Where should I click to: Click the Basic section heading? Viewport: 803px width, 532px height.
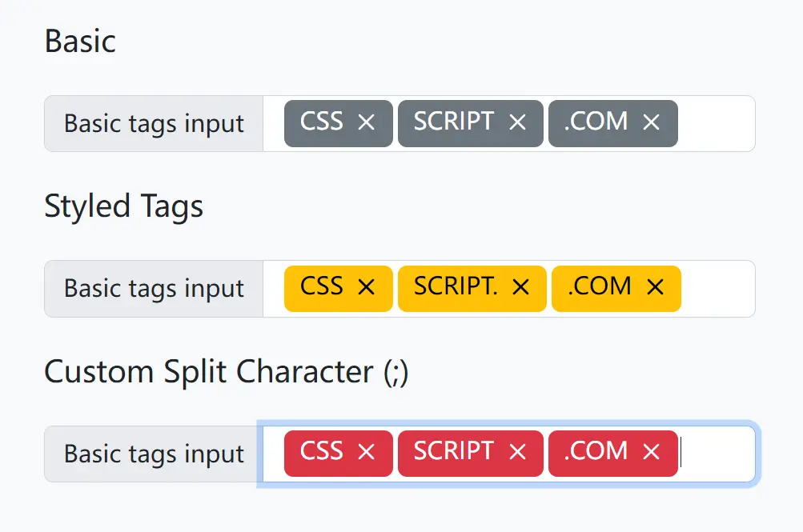pyautogui.click(x=80, y=41)
